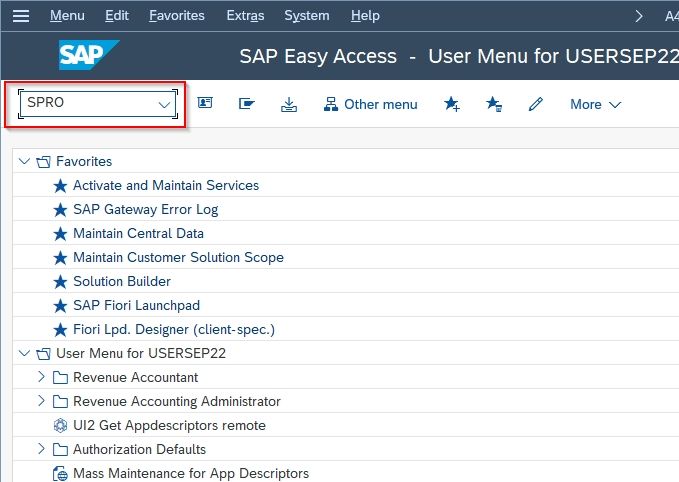Click the Other menu hierarchy icon
Screen dimensions: 679x482
point(331,104)
